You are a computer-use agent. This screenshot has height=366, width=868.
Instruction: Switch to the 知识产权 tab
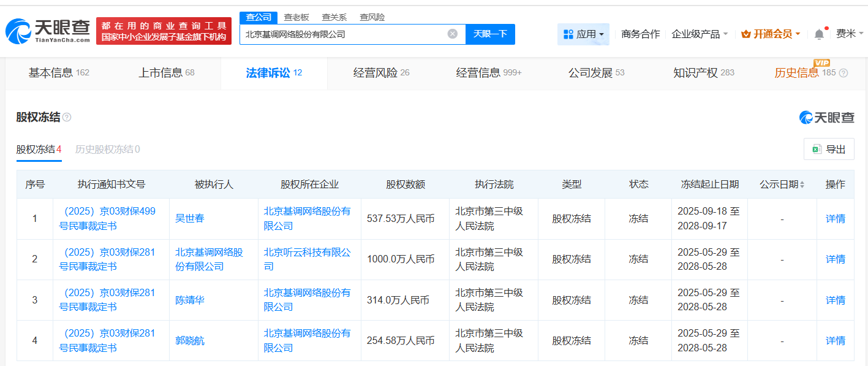tap(703, 73)
